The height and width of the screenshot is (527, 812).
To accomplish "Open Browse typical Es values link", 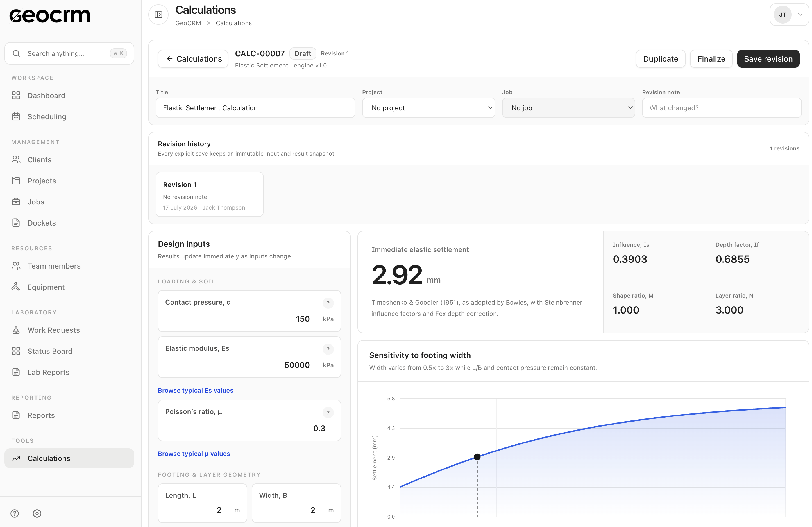I will (x=196, y=390).
